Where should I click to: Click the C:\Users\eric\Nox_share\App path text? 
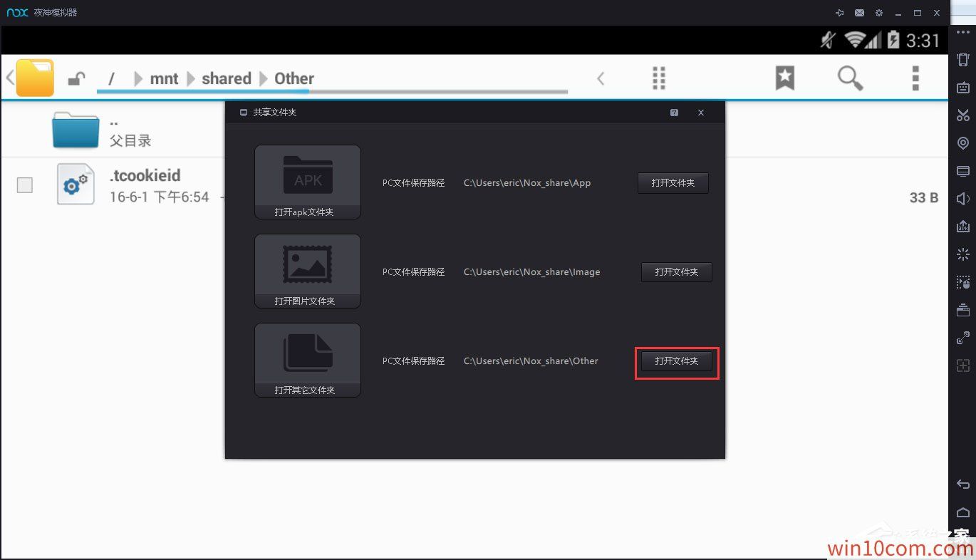[527, 183]
